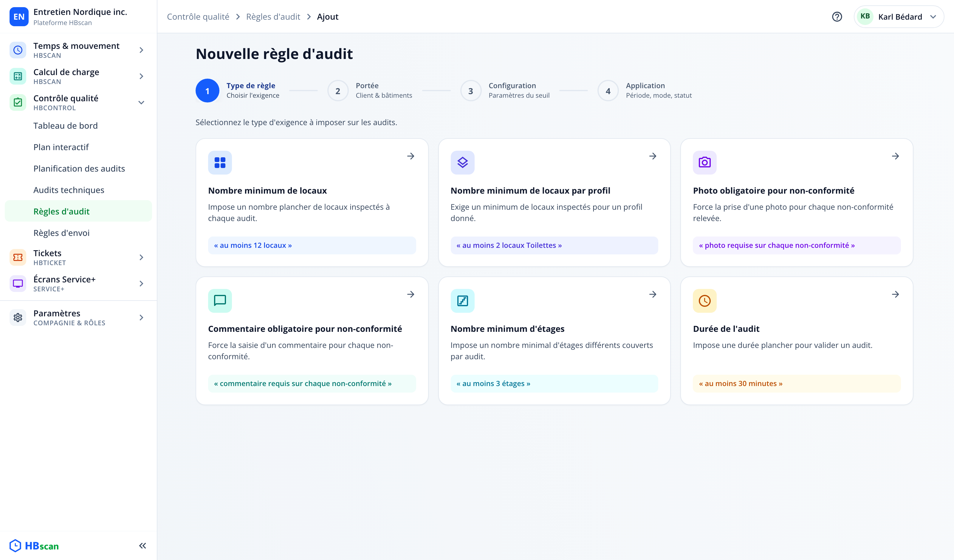954x560 pixels.
Task: Open Audits techniques menu item
Action: pyautogui.click(x=78, y=190)
